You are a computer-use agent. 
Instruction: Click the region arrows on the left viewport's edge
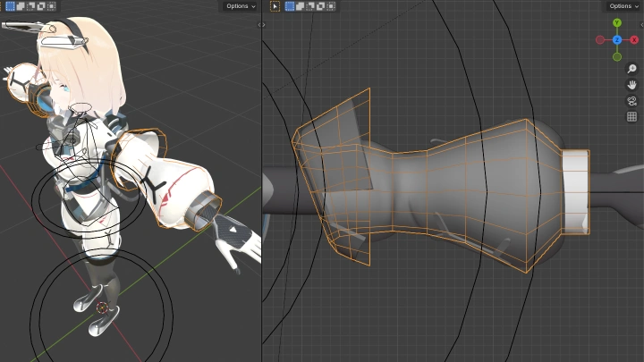pyautogui.click(x=261, y=25)
